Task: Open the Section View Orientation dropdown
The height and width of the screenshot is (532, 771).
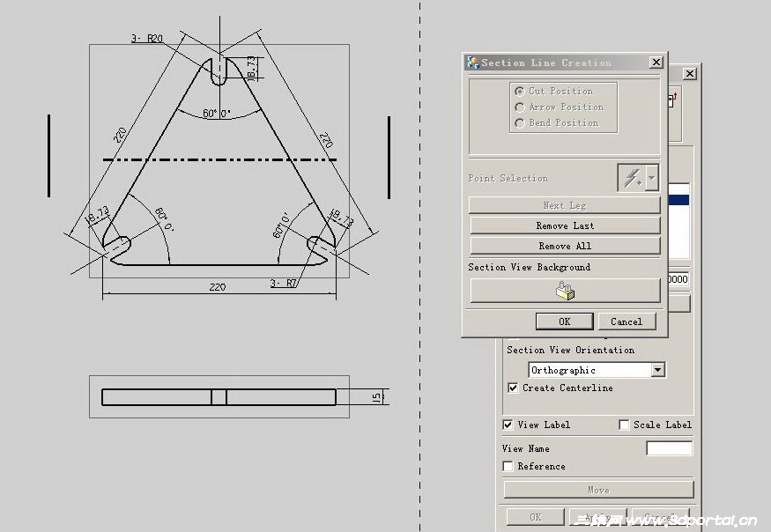Action: (x=658, y=370)
